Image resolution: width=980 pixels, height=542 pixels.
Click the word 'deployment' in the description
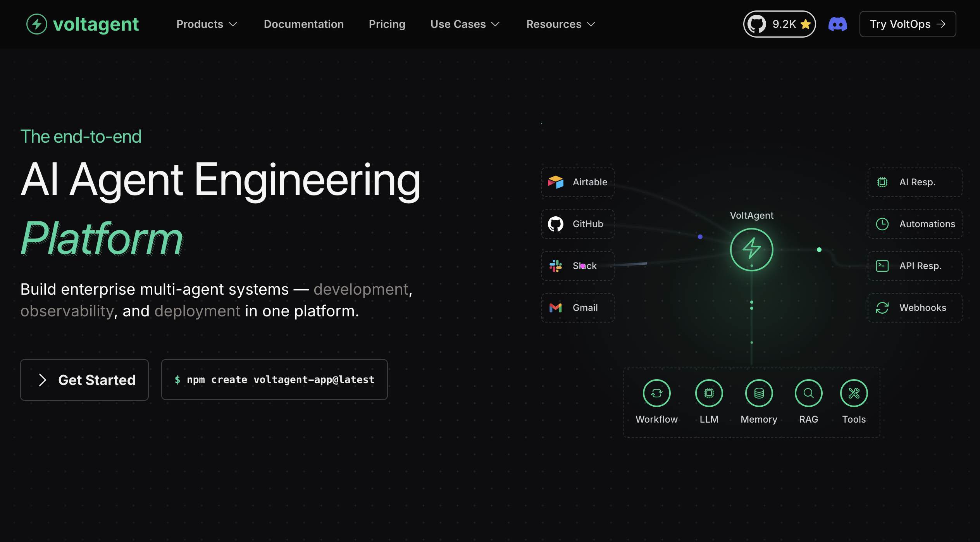197,311
